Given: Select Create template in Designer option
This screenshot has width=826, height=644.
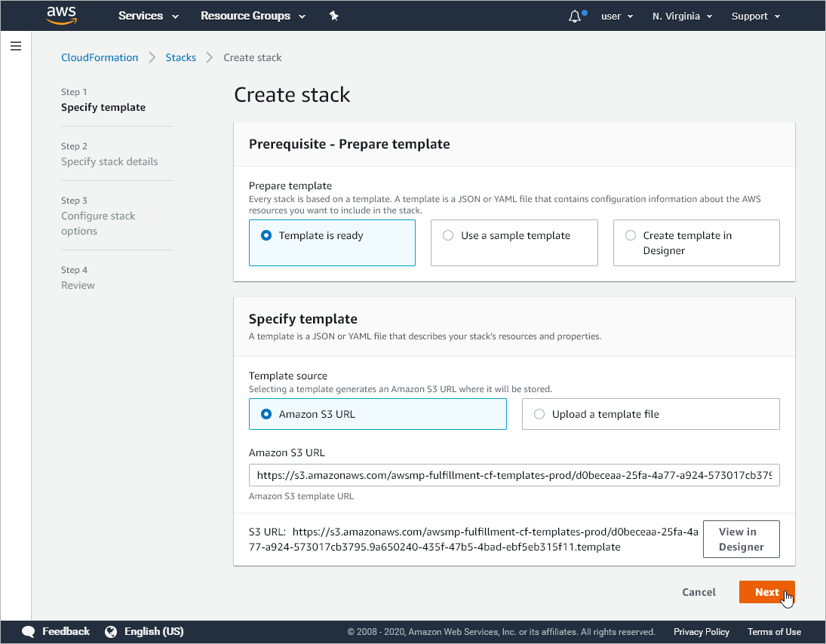Looking at the screenshot, I should [x=631, y=235].
